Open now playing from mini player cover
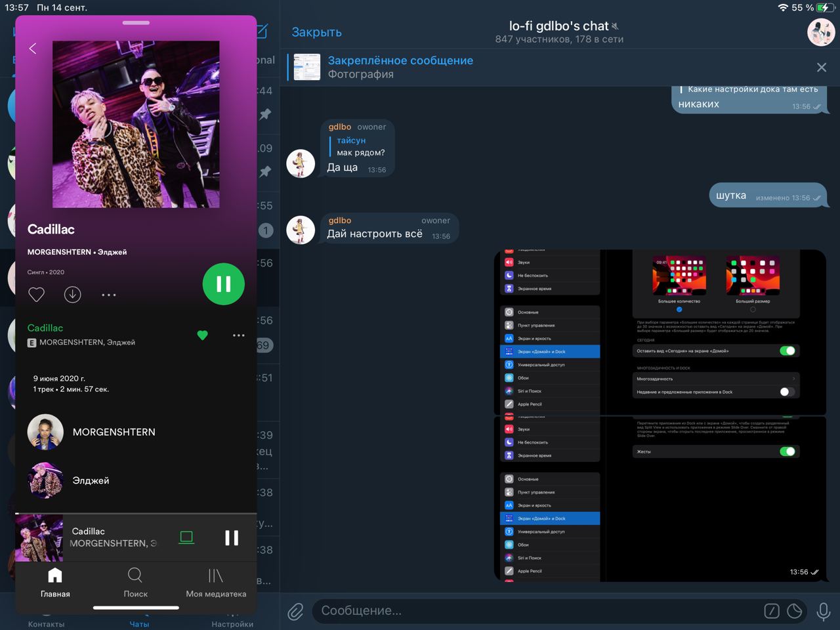Image resolution: width=840 pixels, height=630 pixels. [39, 537]
